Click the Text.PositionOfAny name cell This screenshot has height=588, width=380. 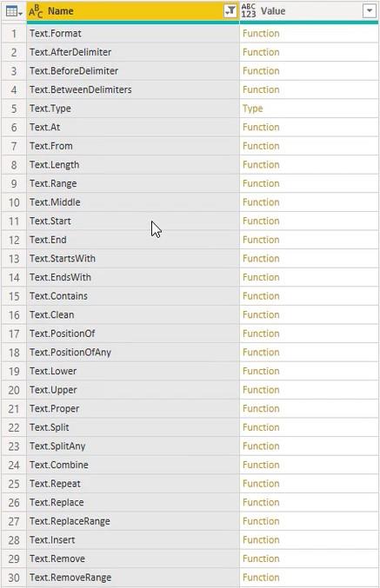point(133,352)
